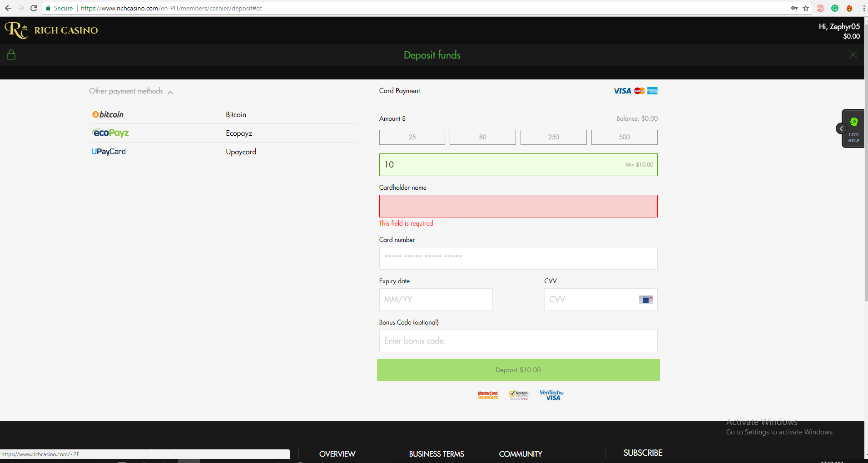The height and width of the screenshot is (463, 868).
Task: Click the amount field showing 10
Action: coord(518,165)
